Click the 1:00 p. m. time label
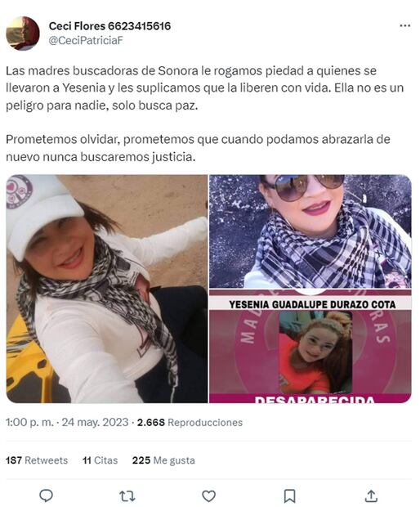The width and height of the screenshot is (420, 507). tap(29, 422)
